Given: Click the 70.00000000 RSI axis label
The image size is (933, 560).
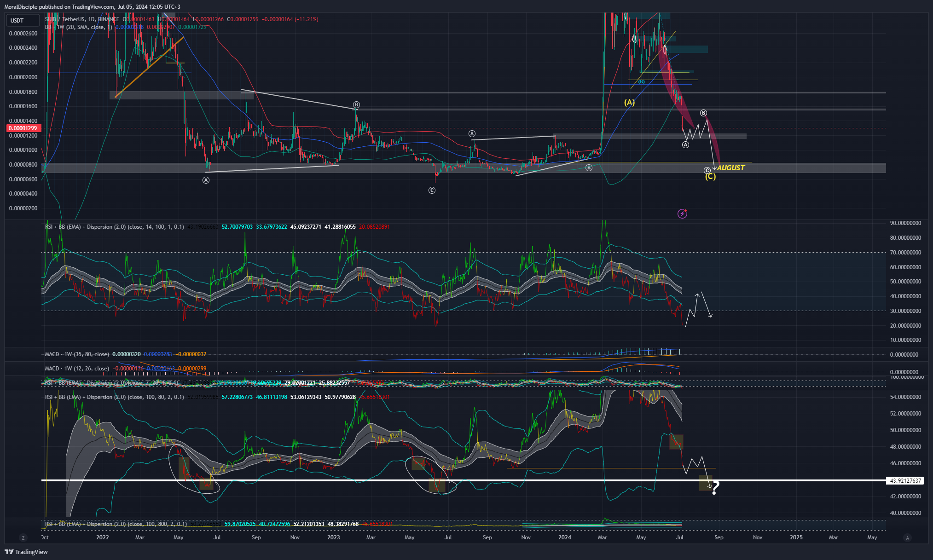Looking at the screenshot, I should 905,253.
